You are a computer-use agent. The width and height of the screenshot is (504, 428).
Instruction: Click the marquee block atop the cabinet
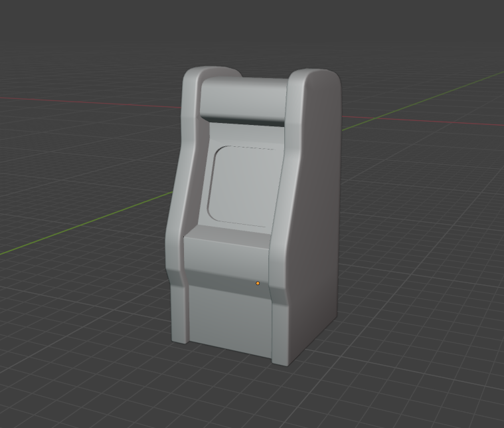244,100
